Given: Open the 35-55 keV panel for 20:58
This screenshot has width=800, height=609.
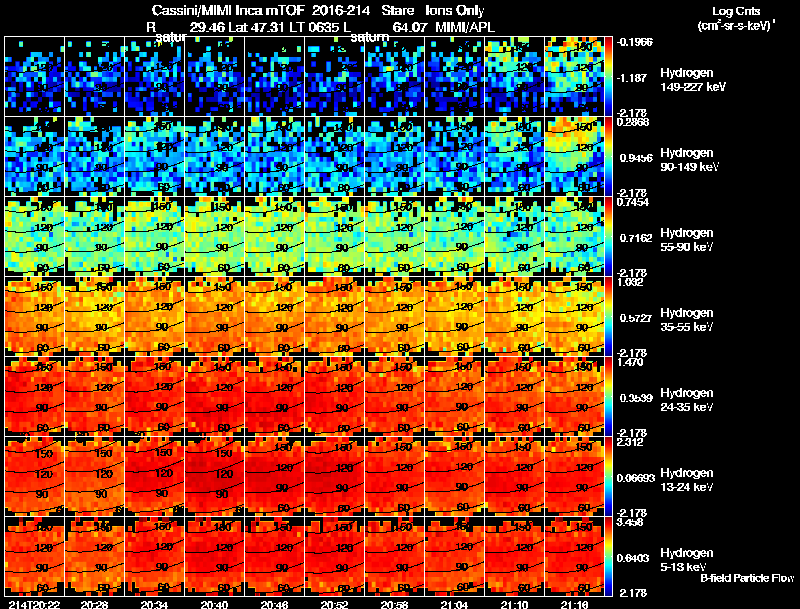Looking at the screenshot, I should coord(394,316).
